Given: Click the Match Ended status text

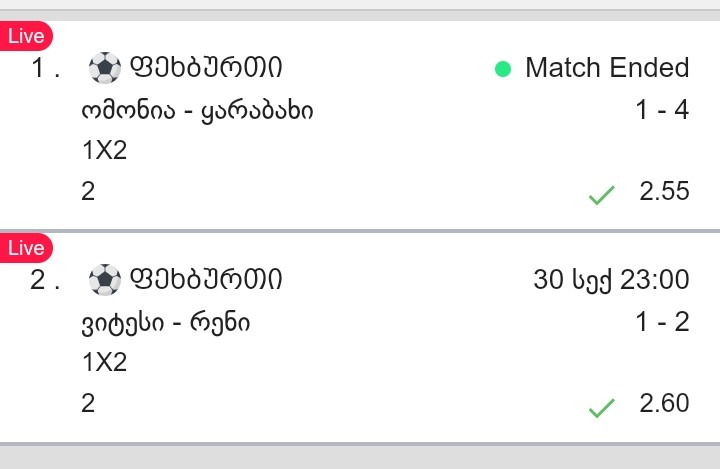Looking at the screenshot, I should [x=606, y=68].
